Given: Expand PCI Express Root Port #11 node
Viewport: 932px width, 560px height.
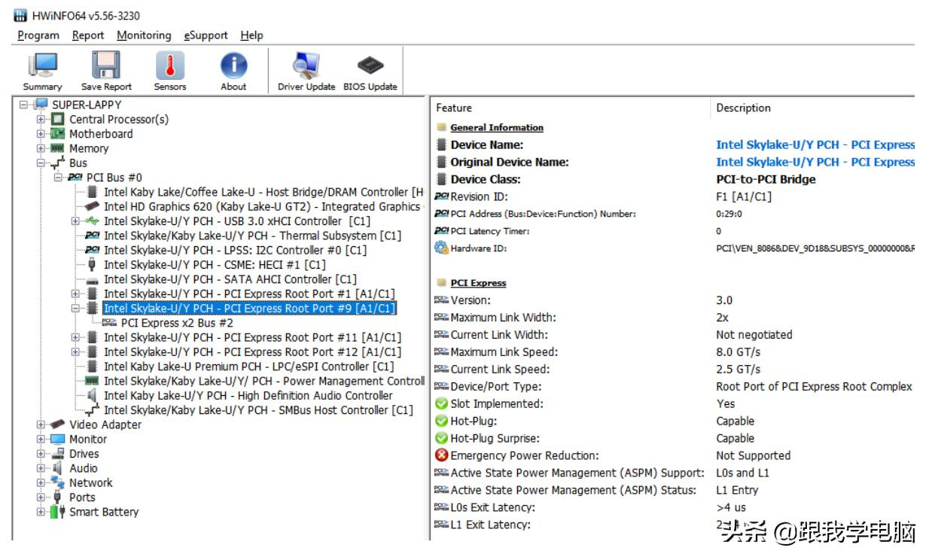Looking at the screenshot, I should tap(75, 337).
